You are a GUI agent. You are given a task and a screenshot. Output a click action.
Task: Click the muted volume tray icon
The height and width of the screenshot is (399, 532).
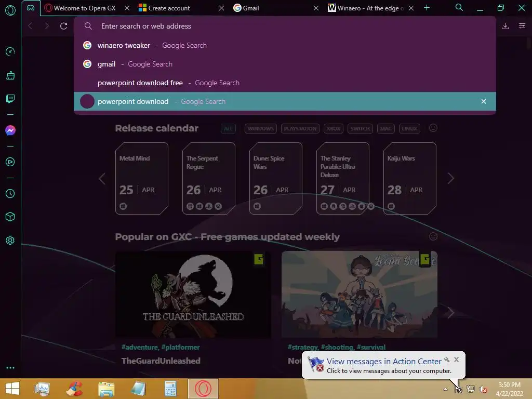tap(483, 390)
